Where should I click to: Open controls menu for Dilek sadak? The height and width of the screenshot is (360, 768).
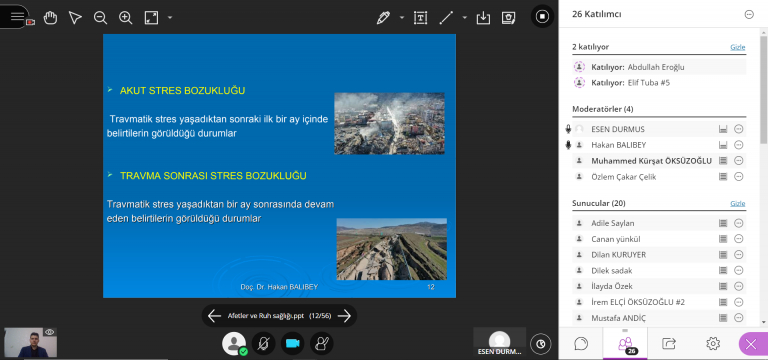tap(739, 270)
